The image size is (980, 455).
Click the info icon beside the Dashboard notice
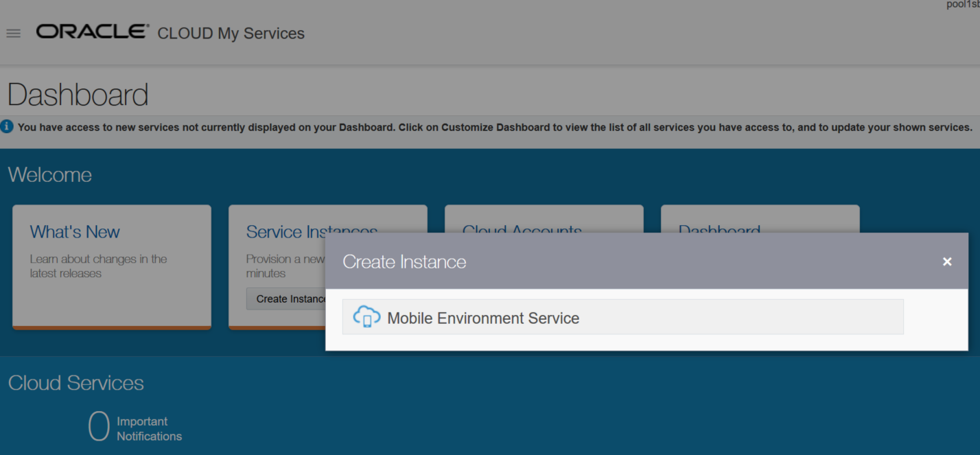pos(6,126)
